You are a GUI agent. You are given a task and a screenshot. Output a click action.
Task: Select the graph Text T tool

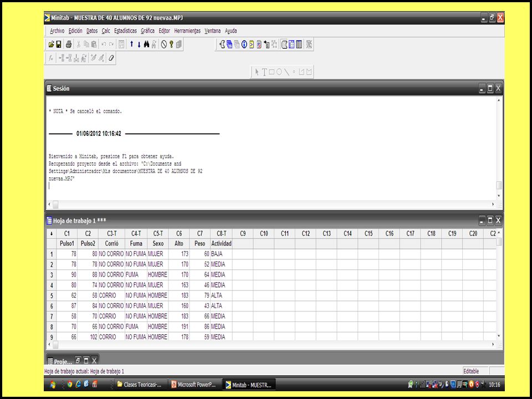pyautogui.click(x=264, y=72)
